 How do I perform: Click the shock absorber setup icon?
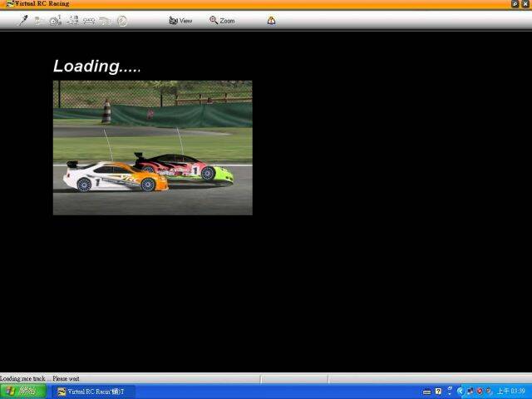(23, 20)
